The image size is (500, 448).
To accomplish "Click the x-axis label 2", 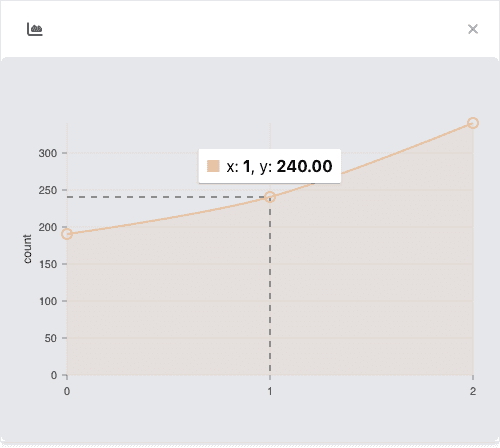I will (473, 391).
